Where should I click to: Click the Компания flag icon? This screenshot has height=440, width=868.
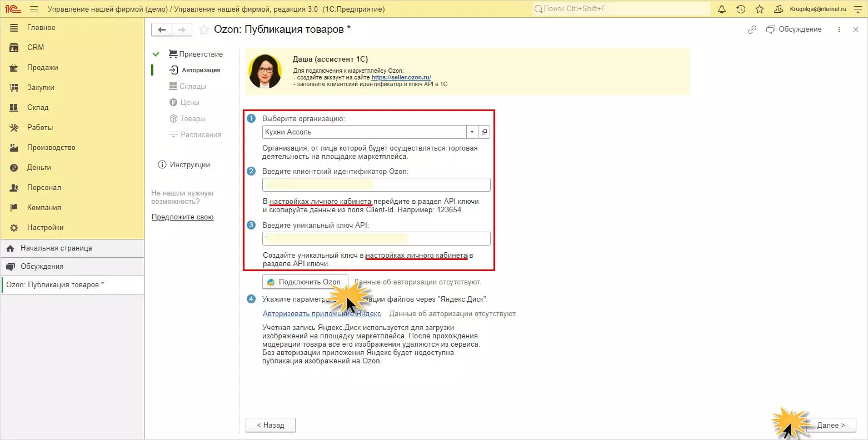pos(14,207)
